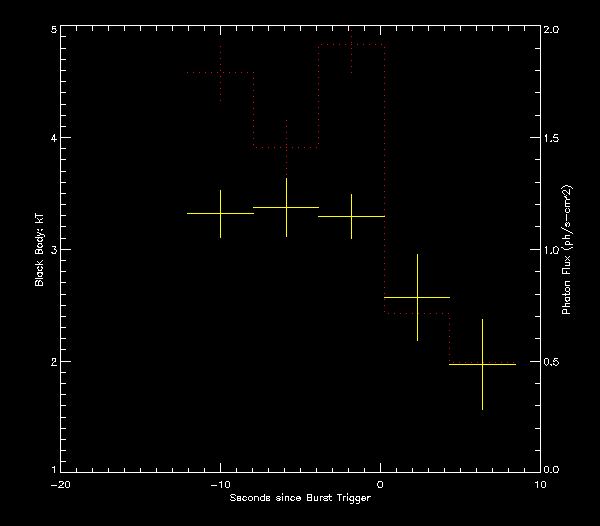Screen dimensions: 600x526
Task: Click the 'Seconds since Burst Trigger' axis label
Action: tap(300, 498)
